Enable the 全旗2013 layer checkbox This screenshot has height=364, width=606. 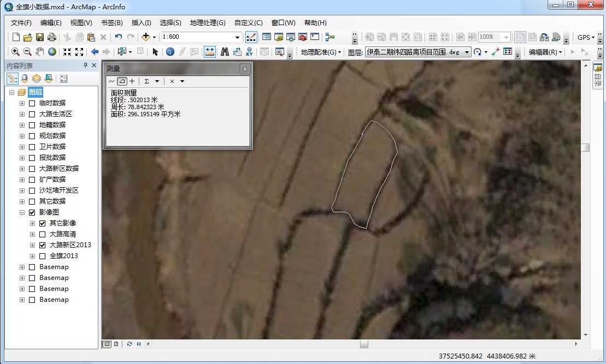(x=43, y=256)
